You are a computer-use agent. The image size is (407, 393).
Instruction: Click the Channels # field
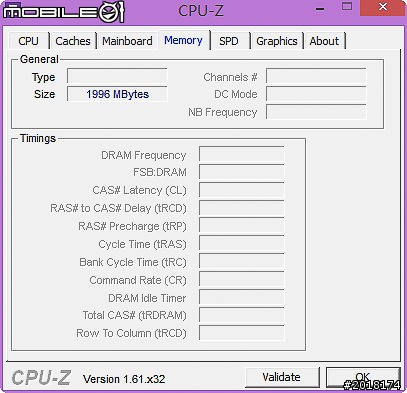tap(316, 76)
